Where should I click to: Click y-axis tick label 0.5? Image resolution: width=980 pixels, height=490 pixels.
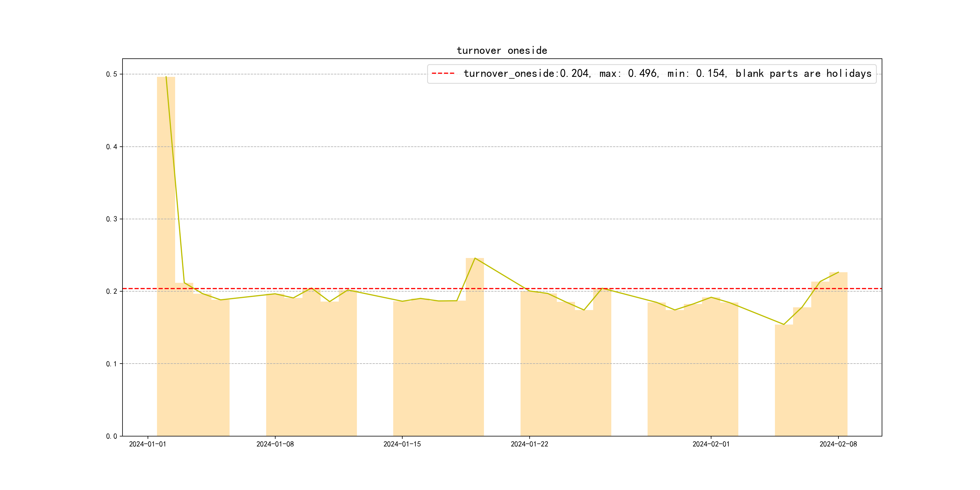[112, 74]
